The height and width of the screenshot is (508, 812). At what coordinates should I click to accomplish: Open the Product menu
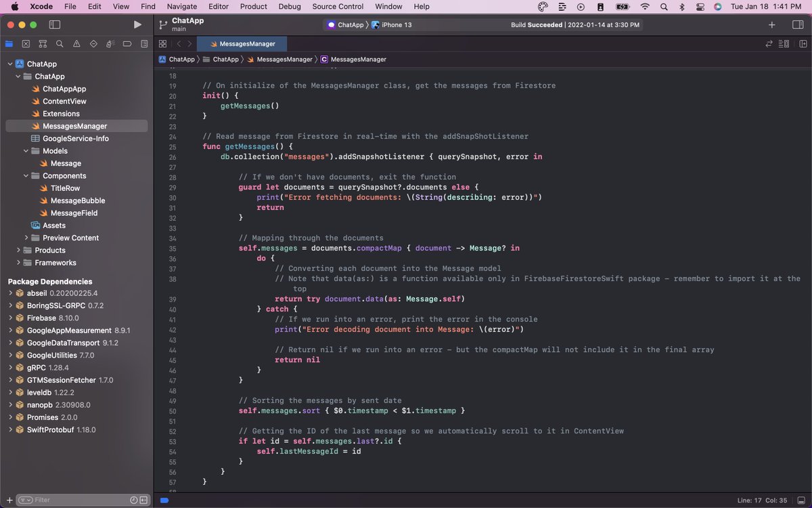(x=254, y=7)
